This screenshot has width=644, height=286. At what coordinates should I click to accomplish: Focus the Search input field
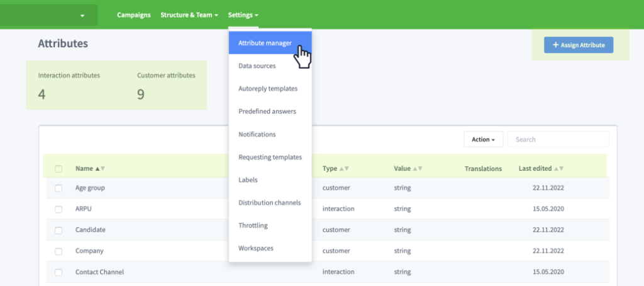[x=558, y=139]
